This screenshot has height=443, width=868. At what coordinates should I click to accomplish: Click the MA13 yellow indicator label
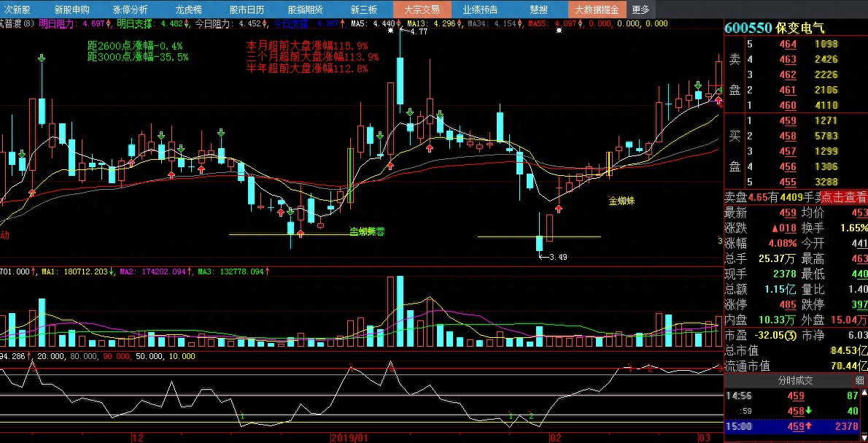pos(417,24)
